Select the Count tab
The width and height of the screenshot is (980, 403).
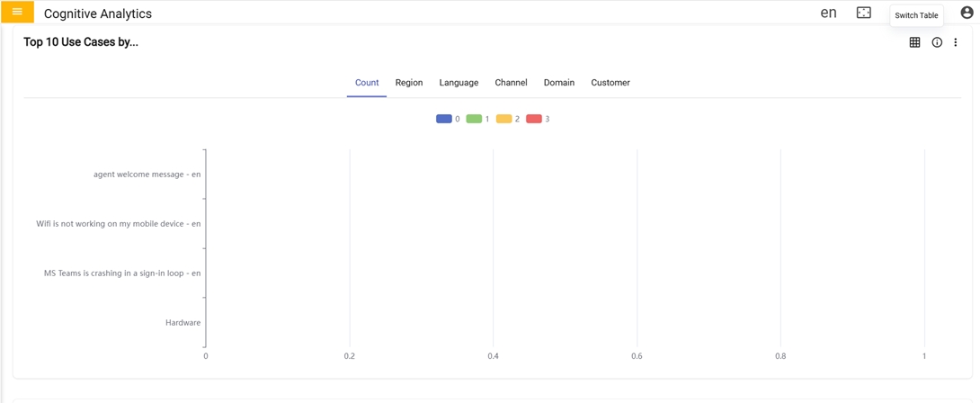367,83
